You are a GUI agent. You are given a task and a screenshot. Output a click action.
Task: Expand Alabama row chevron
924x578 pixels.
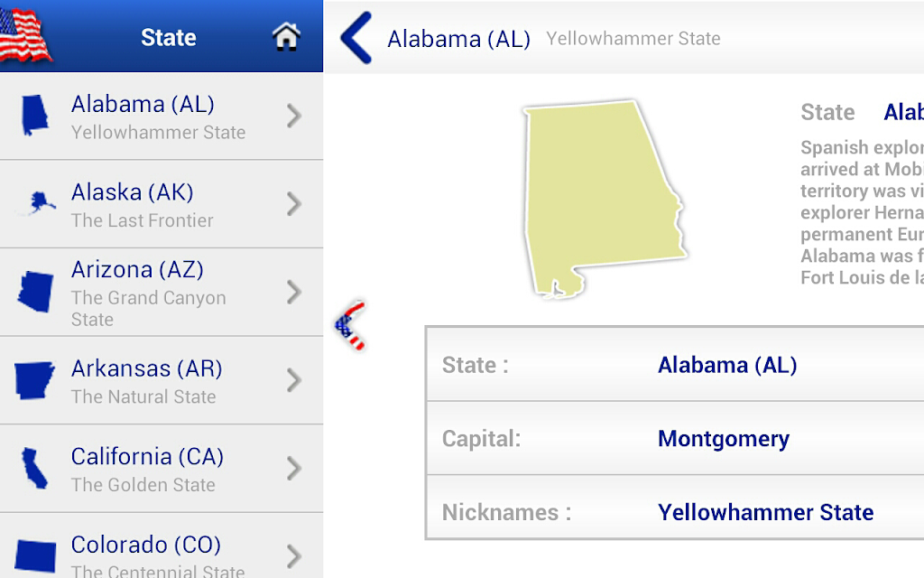click(x=294, y=116)
